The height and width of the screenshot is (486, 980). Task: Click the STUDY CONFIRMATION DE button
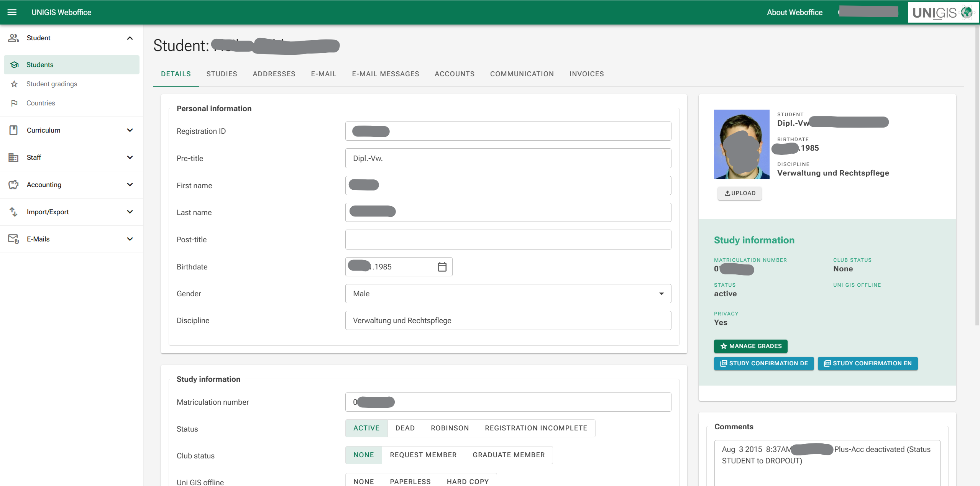point(764,363)
